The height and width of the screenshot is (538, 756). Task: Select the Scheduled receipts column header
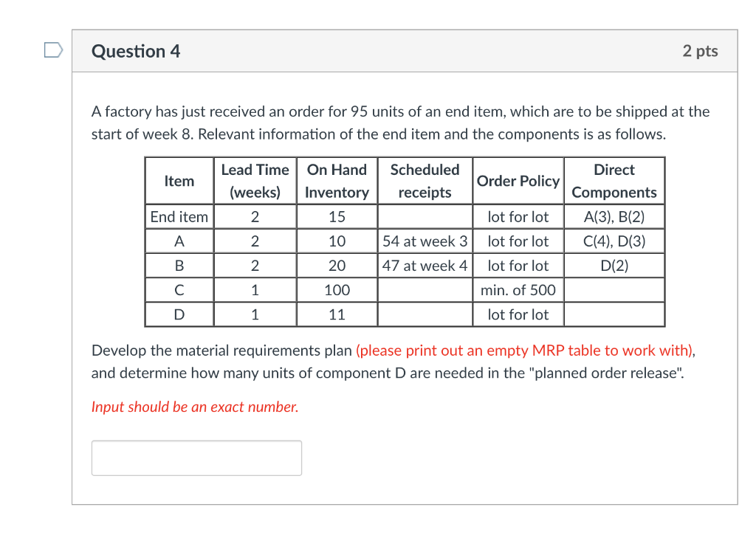pyautogui.click(x=425, y=181)
